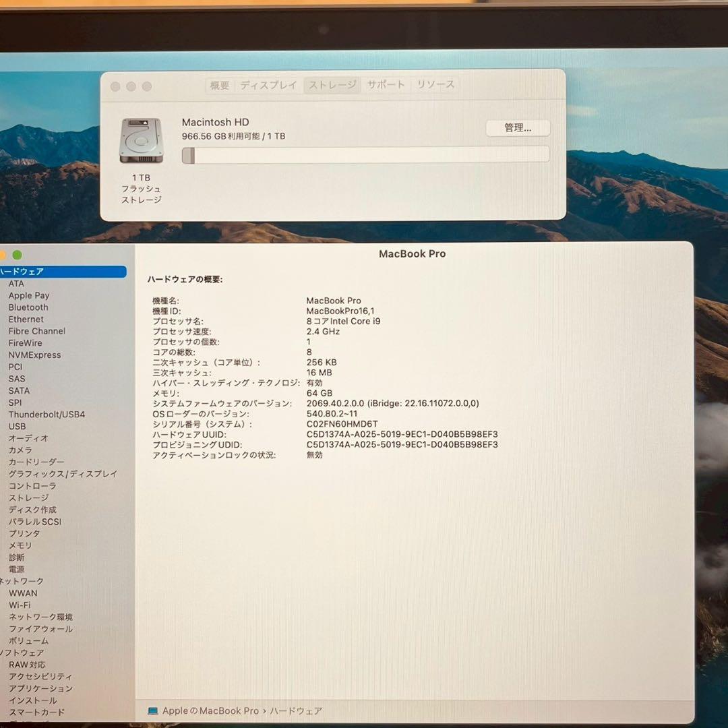
Task: Click the Macintosh HD drive icon
Action: click(140, 140)
